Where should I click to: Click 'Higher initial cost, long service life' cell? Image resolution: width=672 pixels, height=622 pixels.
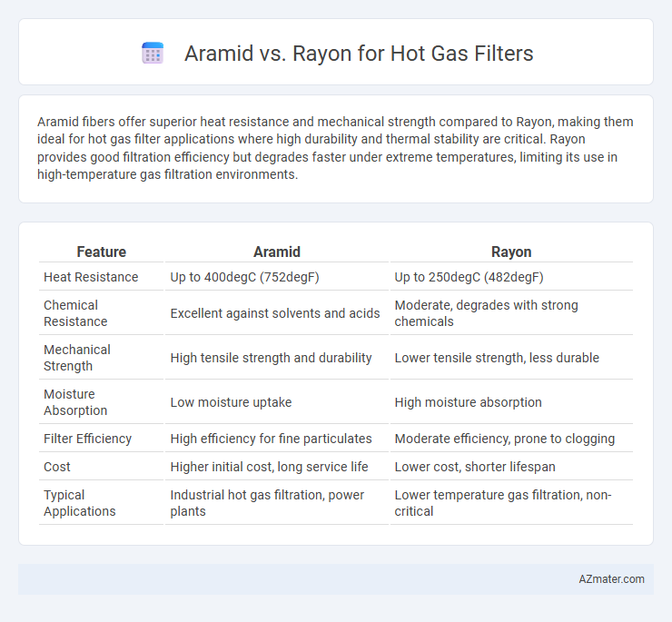point(269,467)
